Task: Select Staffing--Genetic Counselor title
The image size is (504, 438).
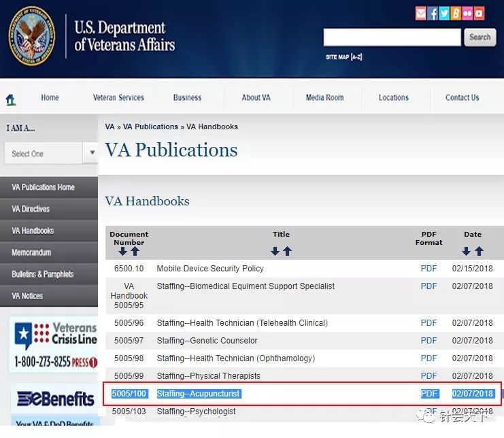Action: pos(207,340)
